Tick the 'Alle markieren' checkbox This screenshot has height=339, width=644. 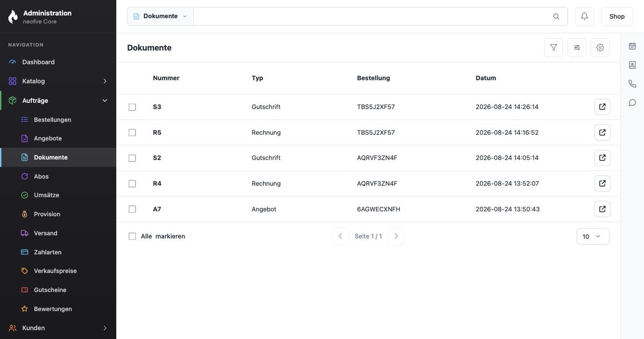pos(132,236)
